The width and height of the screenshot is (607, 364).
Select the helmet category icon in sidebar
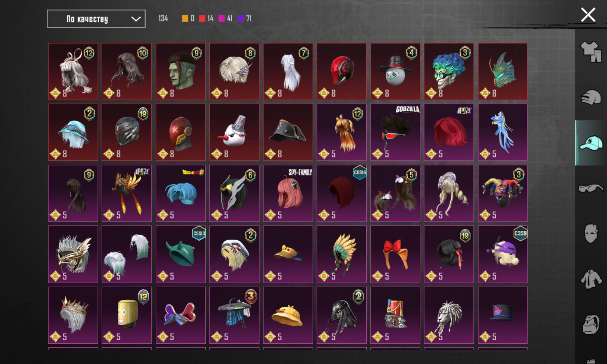click(x=591, y=98)
